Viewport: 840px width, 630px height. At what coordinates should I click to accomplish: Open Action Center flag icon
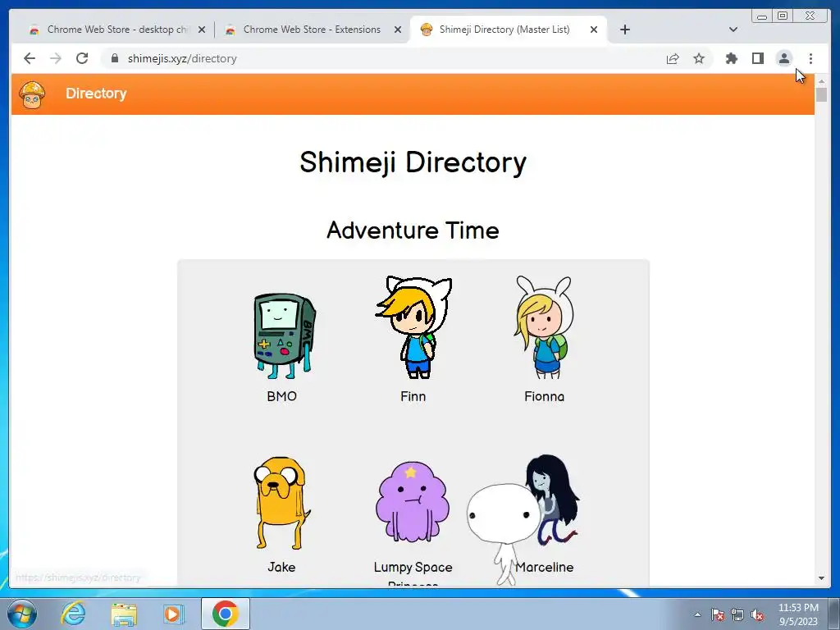coord(717,614)
